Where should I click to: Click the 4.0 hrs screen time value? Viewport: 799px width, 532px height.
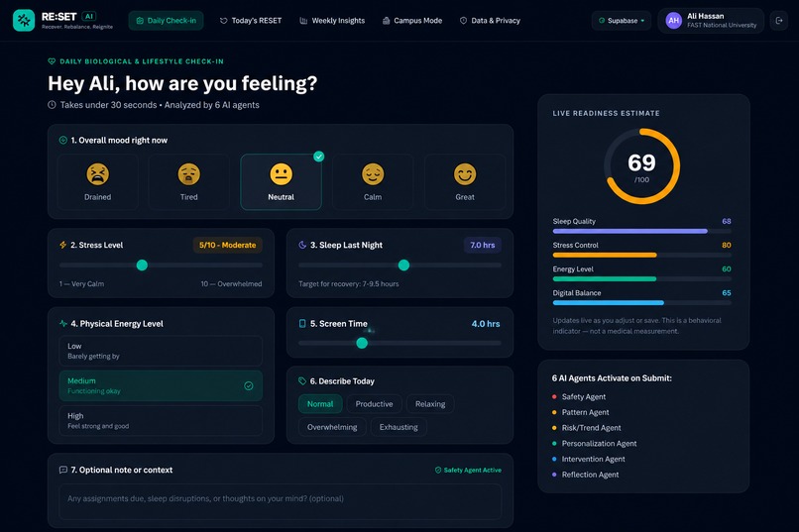[x=486, y=324]
